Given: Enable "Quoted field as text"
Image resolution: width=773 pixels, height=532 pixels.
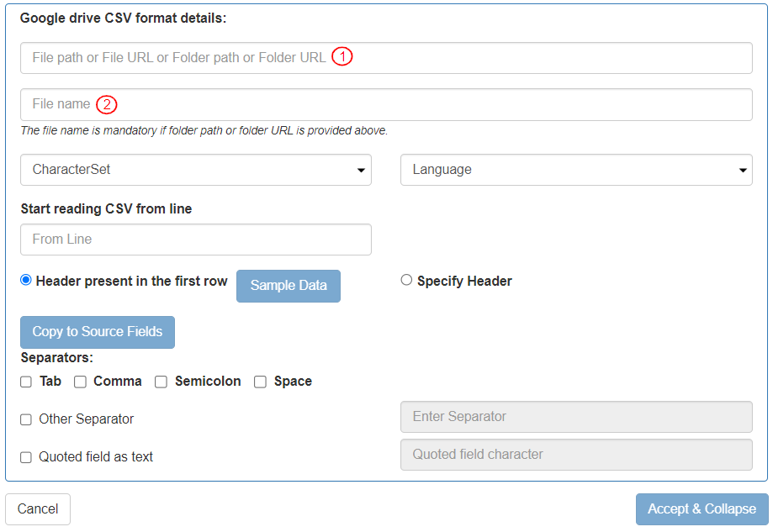Looking at the screenshot, I should pyautogui.click(x=25, y=457).
